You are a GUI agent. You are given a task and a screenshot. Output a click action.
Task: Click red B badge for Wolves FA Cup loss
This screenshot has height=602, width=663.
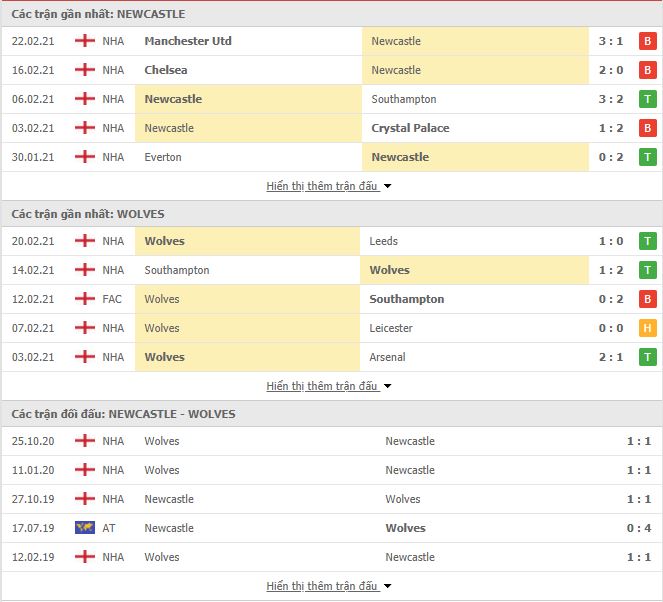click(647, 299)
